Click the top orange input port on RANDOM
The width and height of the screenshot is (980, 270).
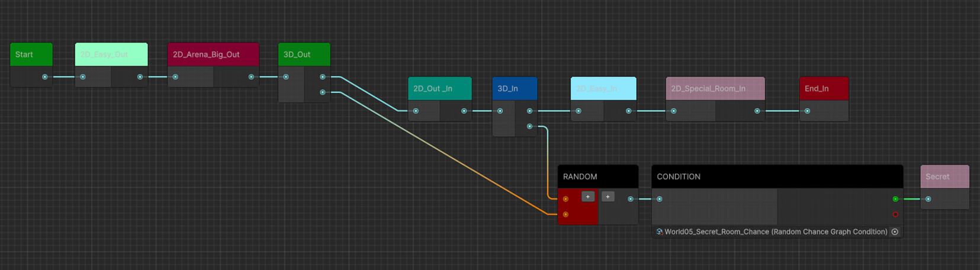[565, 199]
